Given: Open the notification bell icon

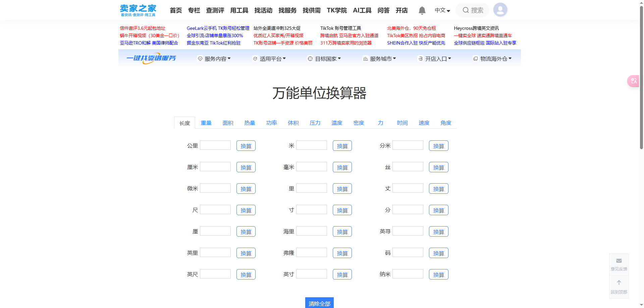Looking at the screenshot, I should coord(422,10).
